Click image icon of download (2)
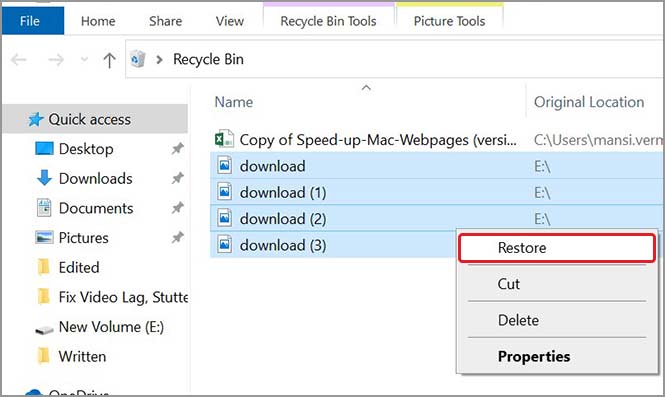Viewport: 665px width, 397px height. tap(225, 218)
